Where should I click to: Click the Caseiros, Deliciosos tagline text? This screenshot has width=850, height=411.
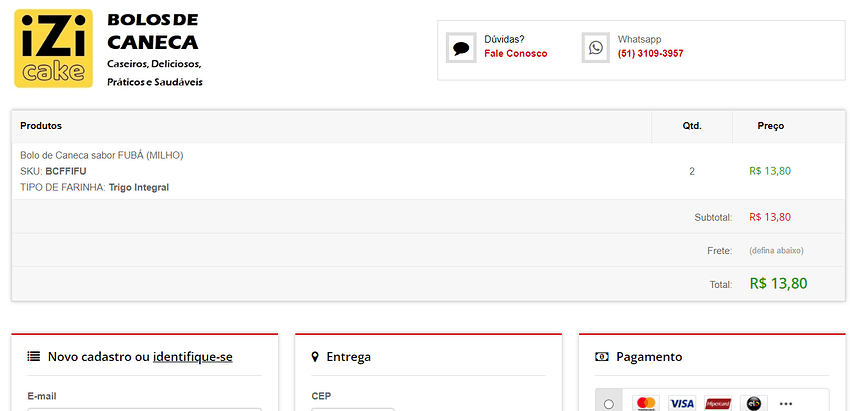point(154,64)
